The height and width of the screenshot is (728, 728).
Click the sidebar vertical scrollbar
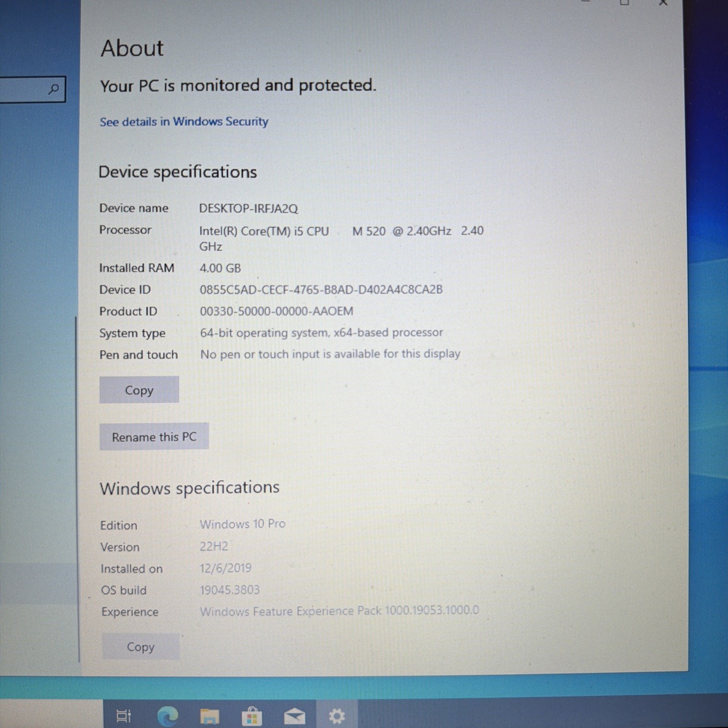(77, 489)
